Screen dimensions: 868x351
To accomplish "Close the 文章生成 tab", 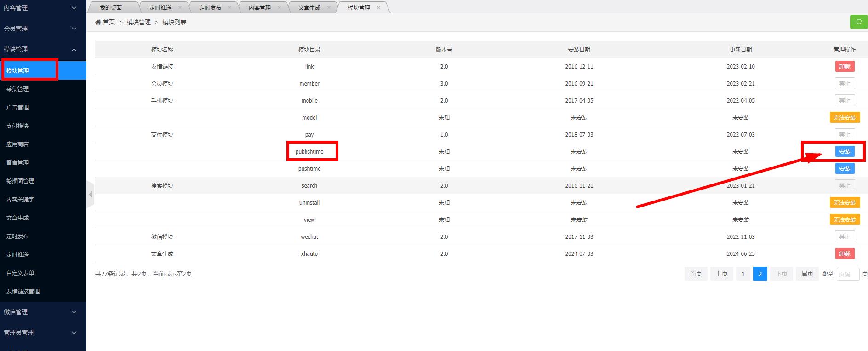I will [x=329, y=7].
